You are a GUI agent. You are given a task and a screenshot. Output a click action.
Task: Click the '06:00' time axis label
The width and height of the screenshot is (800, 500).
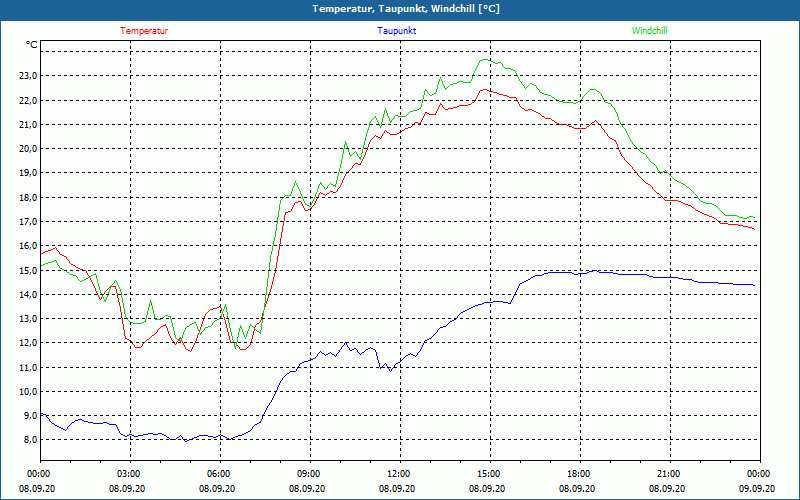coord(220,474)
